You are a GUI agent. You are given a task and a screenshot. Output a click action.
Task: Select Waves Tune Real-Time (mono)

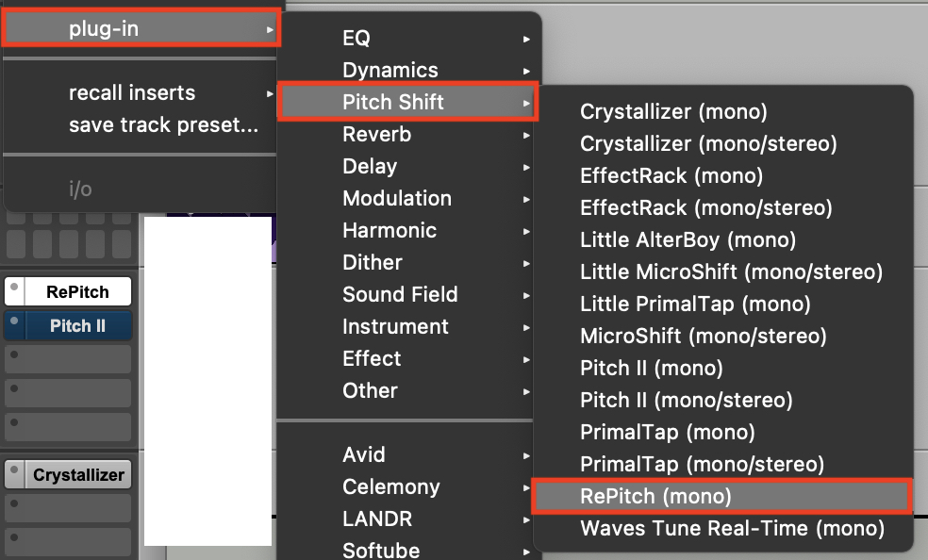tap(732, 528)
